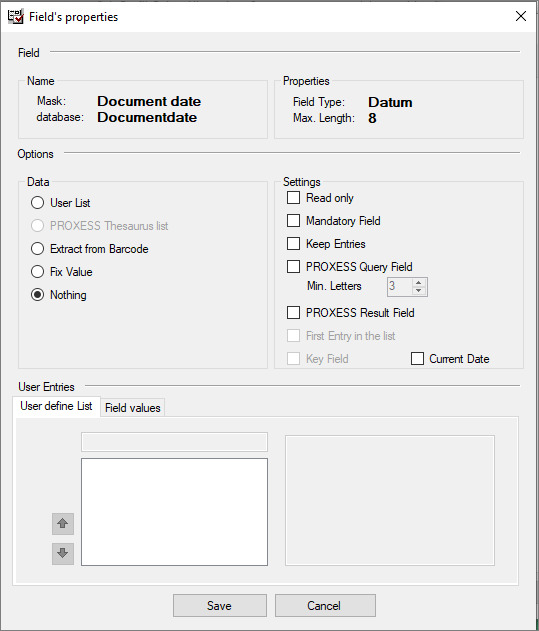The width and height of the screenshot is (539, 631).
Task: Click the Cancel button
Action: point(325,606)
